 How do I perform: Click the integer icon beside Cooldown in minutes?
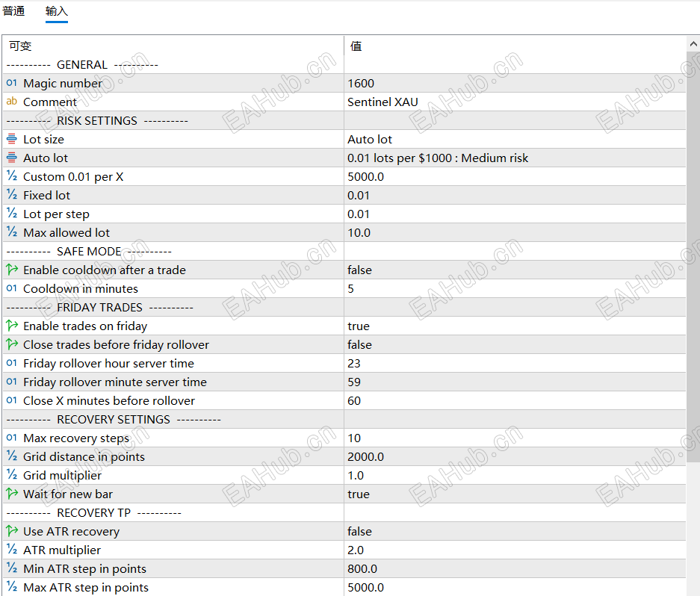pos(12,288)
